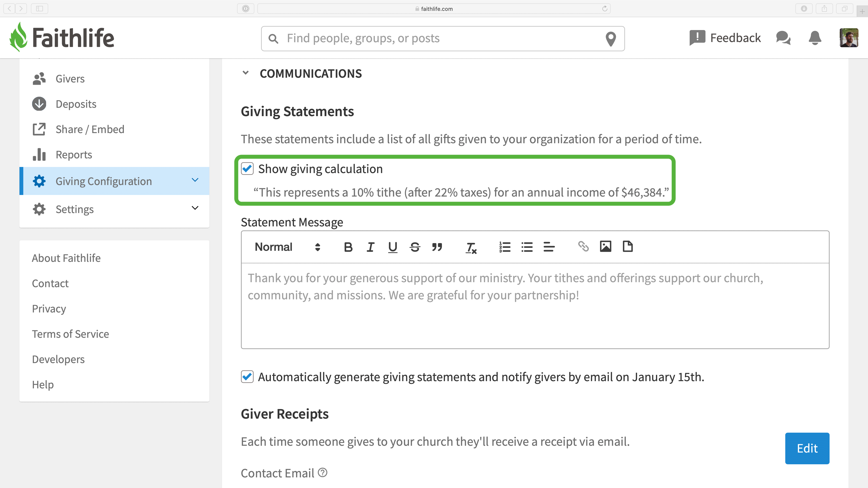Insert a hyperlink
868x488 pixels.
583,246
